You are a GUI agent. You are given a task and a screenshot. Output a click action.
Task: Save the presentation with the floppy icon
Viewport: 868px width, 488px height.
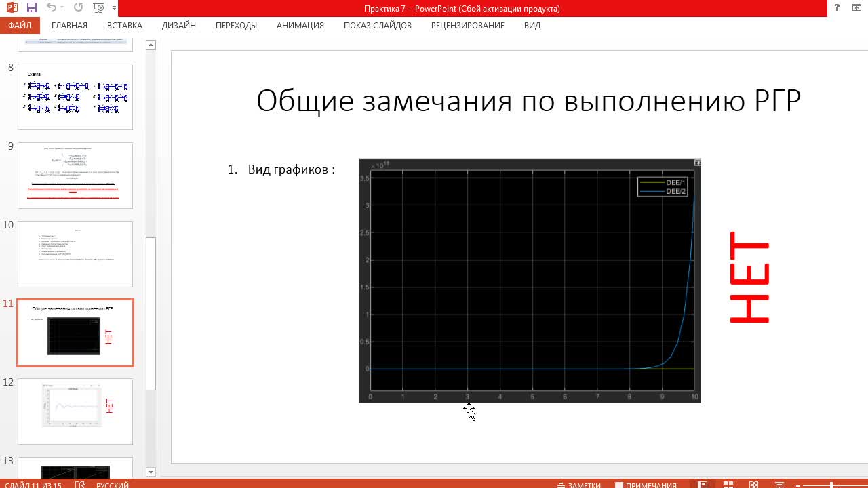[31, 8]
